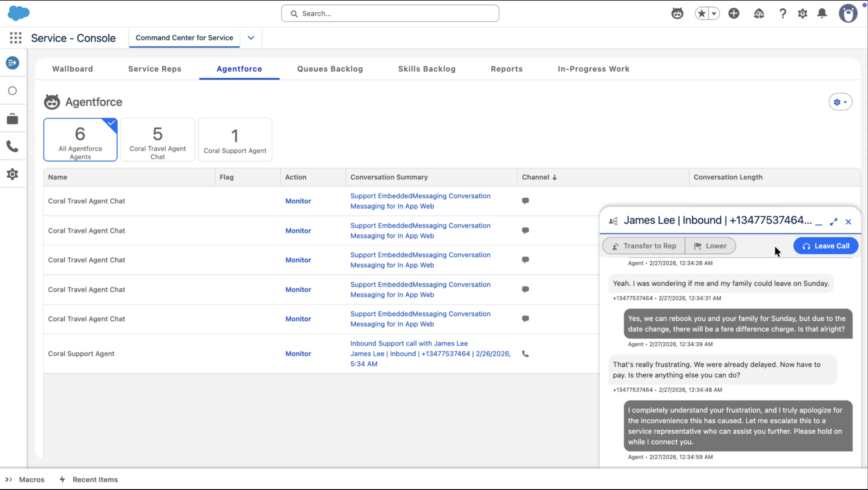Open the settings gear in the left sidebar
The image size is (868, 490).
pyautogui.click(x=12, y=174)
